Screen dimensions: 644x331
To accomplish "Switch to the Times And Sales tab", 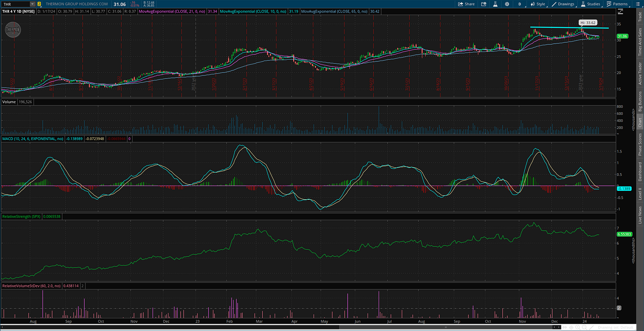I will pos(640,42).
